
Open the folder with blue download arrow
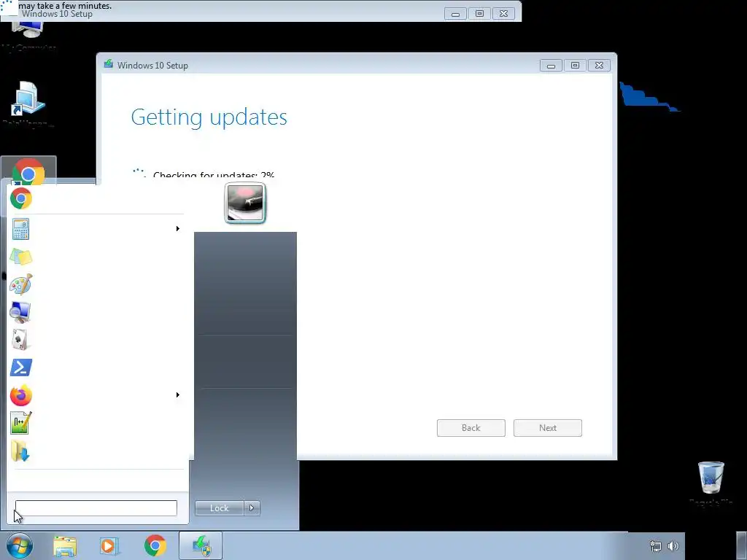coord(20,451)
